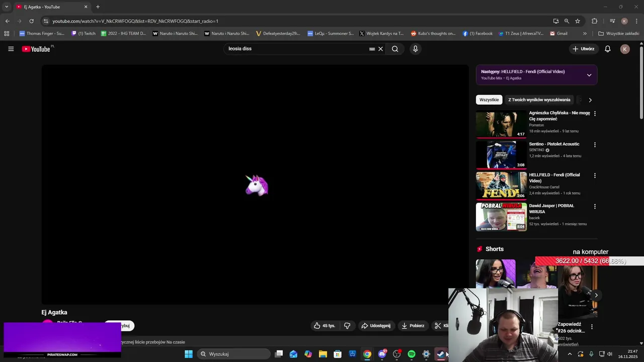Open options menu for Sentino Pistolet video
Image resolution: width=644 pixels, height=362 pixels.
pyautogui.click(x=595, y=145)
